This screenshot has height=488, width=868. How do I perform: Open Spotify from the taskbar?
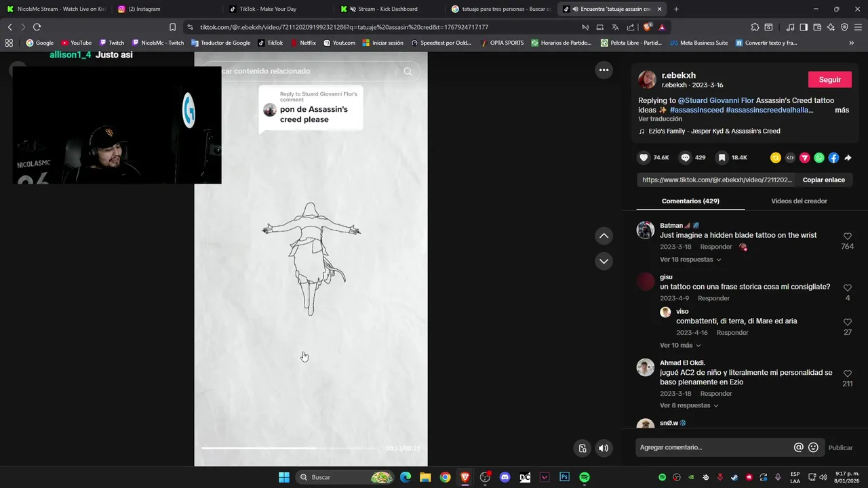[x=585, y=477]
